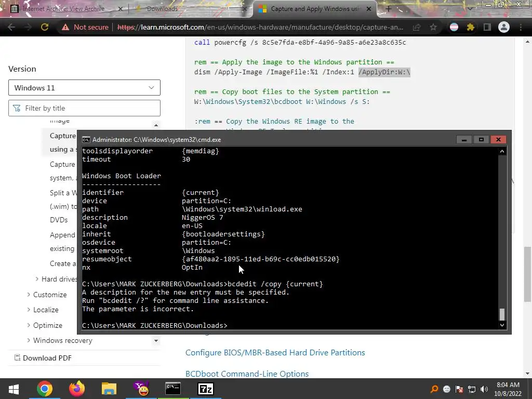Open the Chrome profile avatar
This screenshot has width=532, height=399.
click(504, 27)
